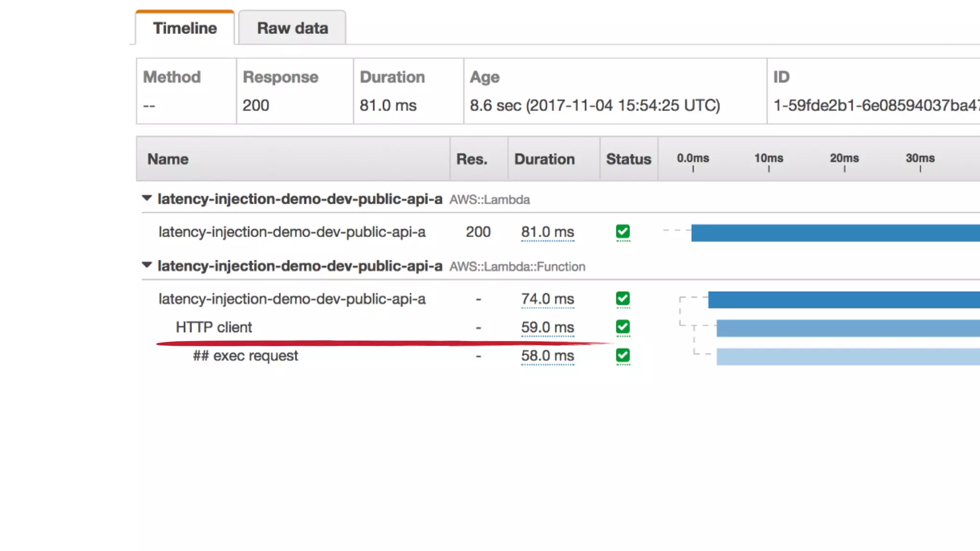Viewport: 980px width, 551px height.
Task: Select the HTTP client subsegment row
Action: click(213, 327)
